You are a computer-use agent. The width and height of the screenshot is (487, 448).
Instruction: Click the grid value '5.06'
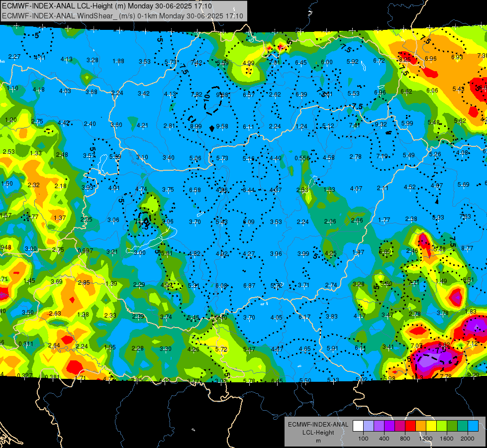195,159
